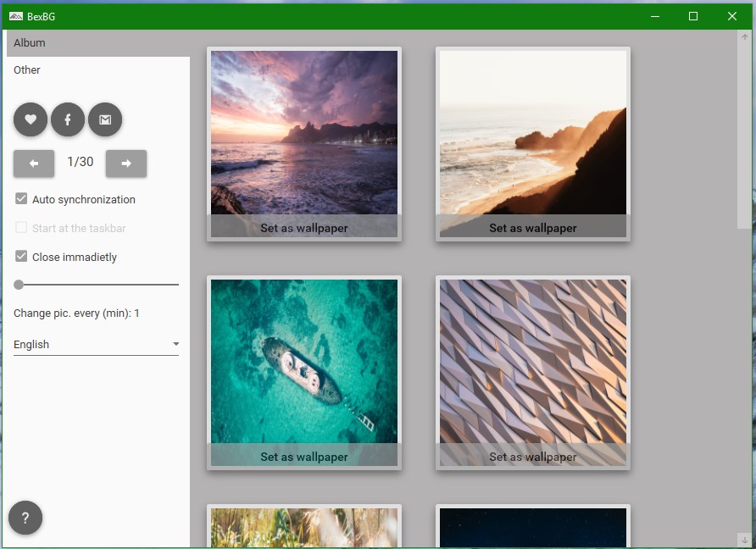Click the 'Change pic. every (min): 1' label
Viewport: 756px width, 549px height.
coord(76,313)
